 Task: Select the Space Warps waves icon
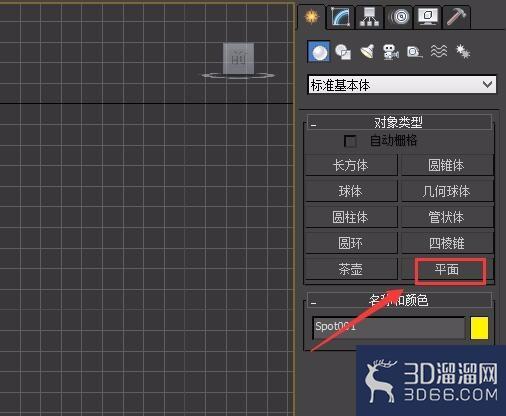(438, 51)
